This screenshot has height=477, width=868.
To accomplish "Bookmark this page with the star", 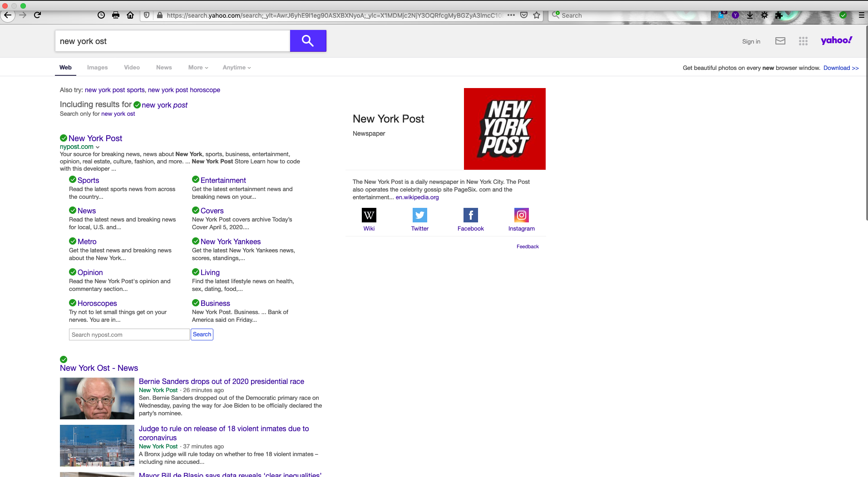I will 537,15.
